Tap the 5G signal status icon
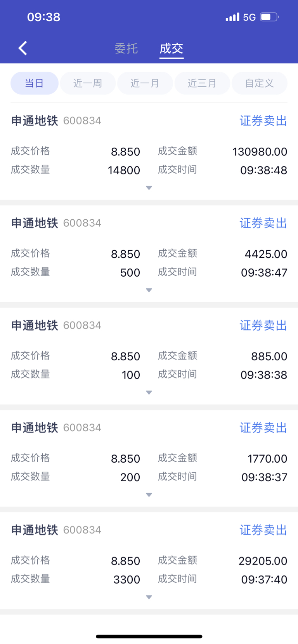298x644 pixels. (249, 17)
